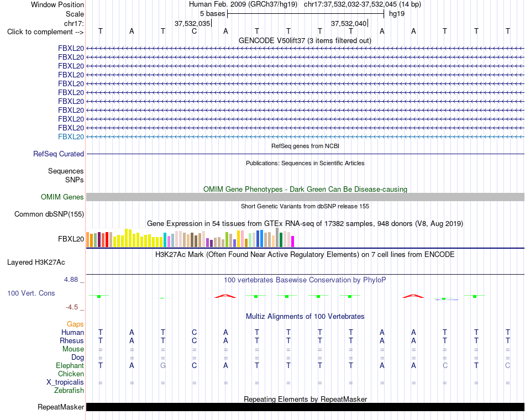Click the hg19 label next to scale bar

click(397, 14)
